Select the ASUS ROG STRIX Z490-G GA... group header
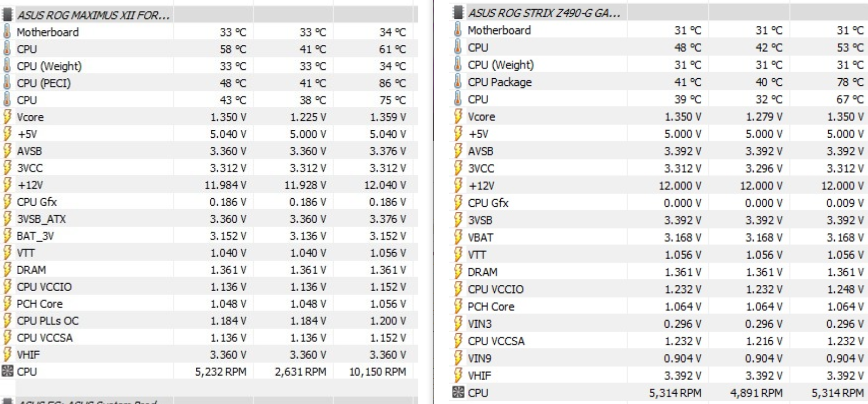This screenshot has width=868, height=404. point(545,13)
